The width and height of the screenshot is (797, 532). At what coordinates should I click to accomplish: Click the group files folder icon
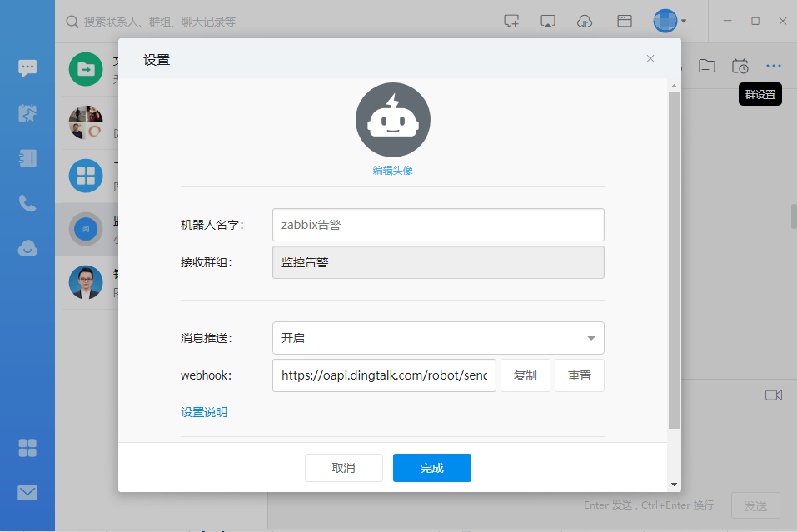706,66
